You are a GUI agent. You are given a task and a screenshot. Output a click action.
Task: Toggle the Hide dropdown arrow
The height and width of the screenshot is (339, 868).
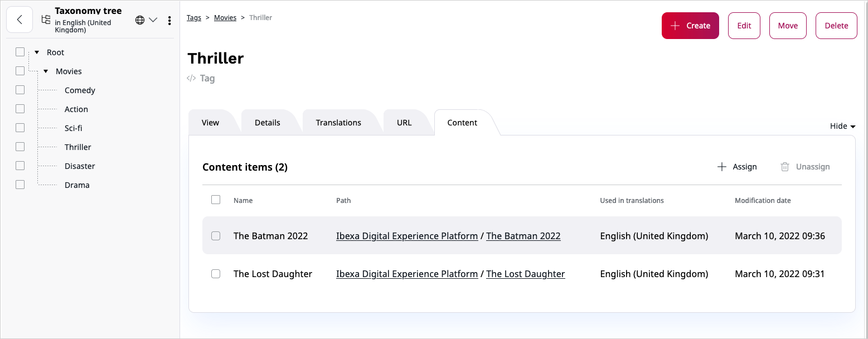(x=853, y=127)
